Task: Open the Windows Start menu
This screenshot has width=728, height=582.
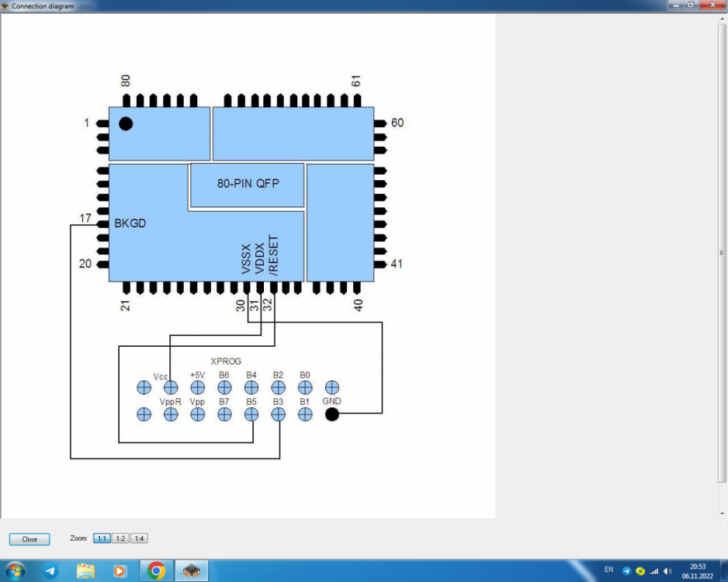Action: tap(15, 570)
